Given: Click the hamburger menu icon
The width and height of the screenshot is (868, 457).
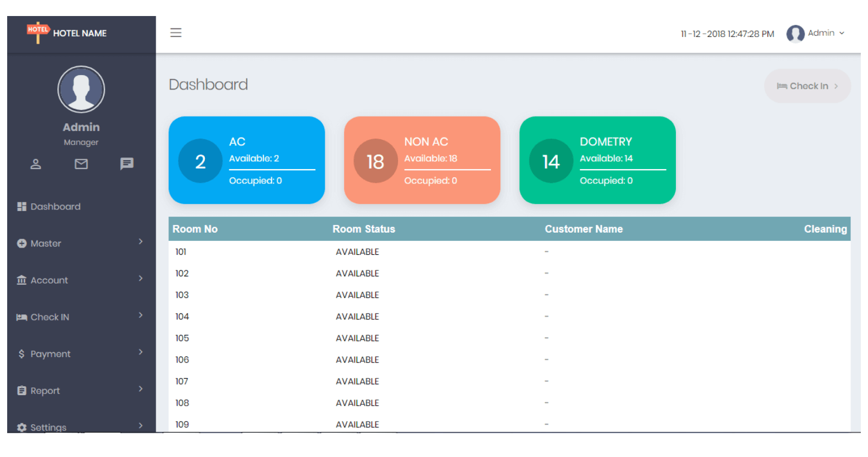Looking at the screenshot, I should click(x=176, y=33).
